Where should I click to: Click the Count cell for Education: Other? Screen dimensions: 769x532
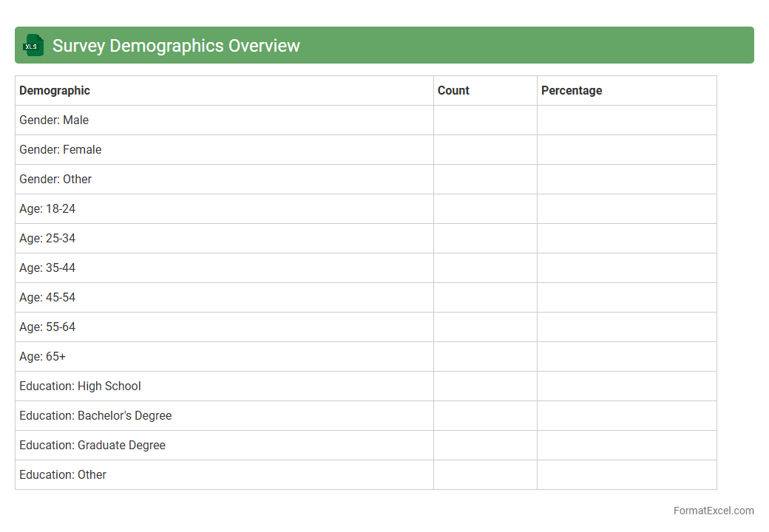point(485,474)
